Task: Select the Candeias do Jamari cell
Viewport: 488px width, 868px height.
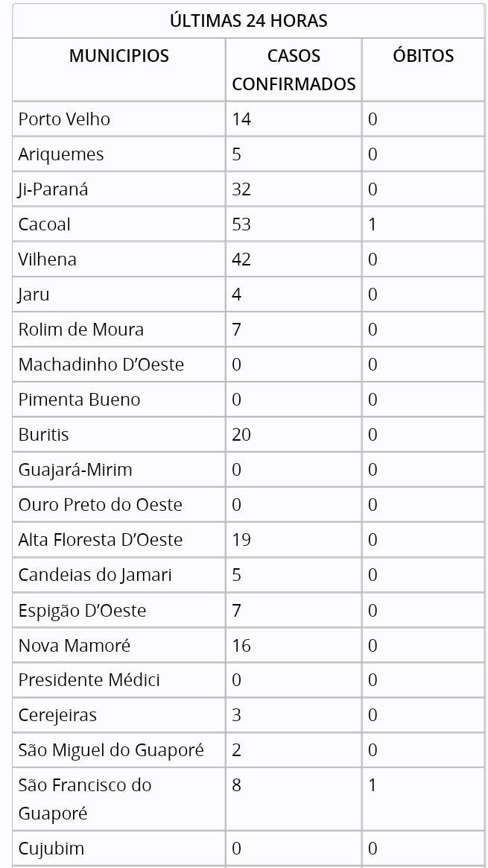Action: 95,575
